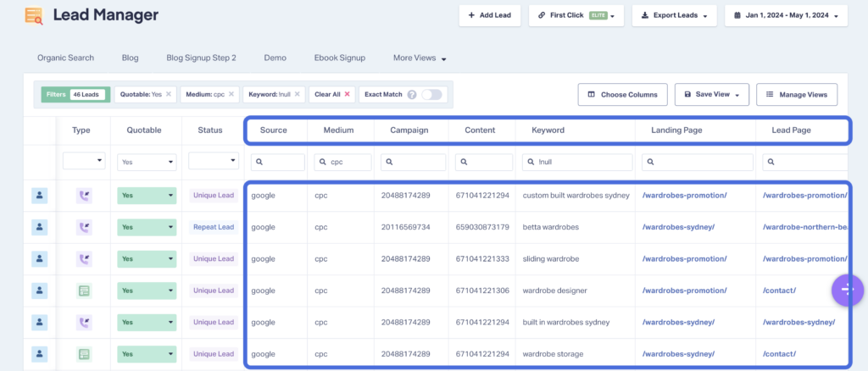Open contact icon for wardrobe storage row
Image resolution: width=868 pixels, height=371 pixels.
tap(39, 354)
